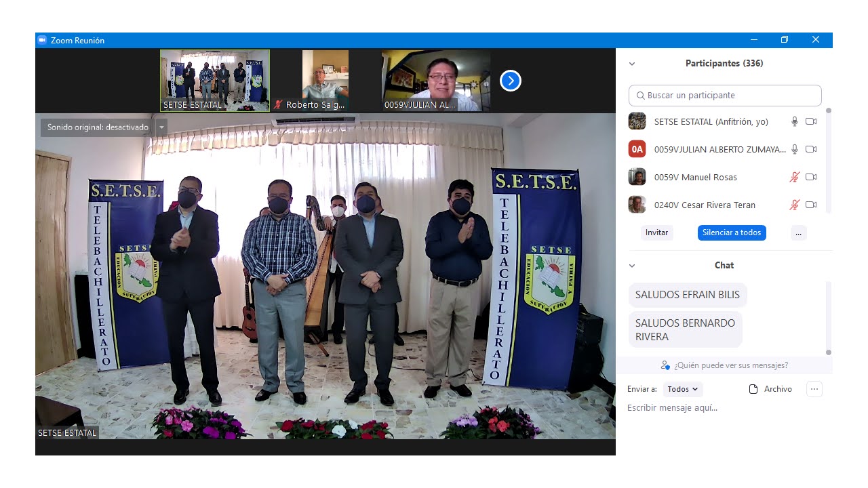Image resolution: width=868 pixels, height=488 pixels.
Task: Unmute 0240V Cesar Rivera Teran microphone
Action: [795, 205]
